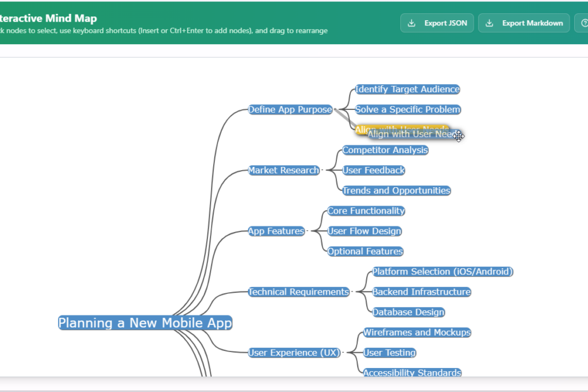Select the root node Planning a New Mobile App
This screenshot has height=392, width=588.
point(145,323)
